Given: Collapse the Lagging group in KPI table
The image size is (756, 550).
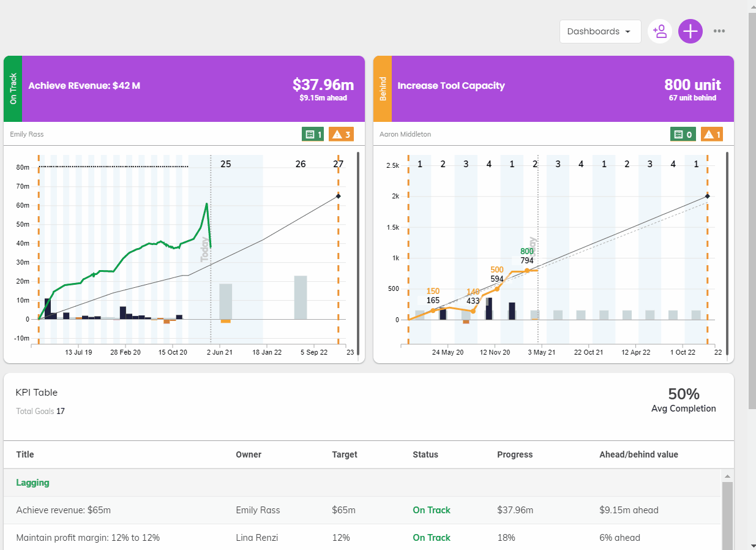Looking at the screenshot, I should click(x=33, y=483).
